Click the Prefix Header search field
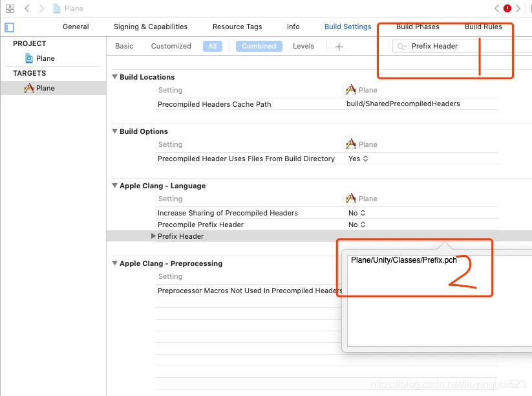Viewport: 532px width, 396px height. [462, 46]
